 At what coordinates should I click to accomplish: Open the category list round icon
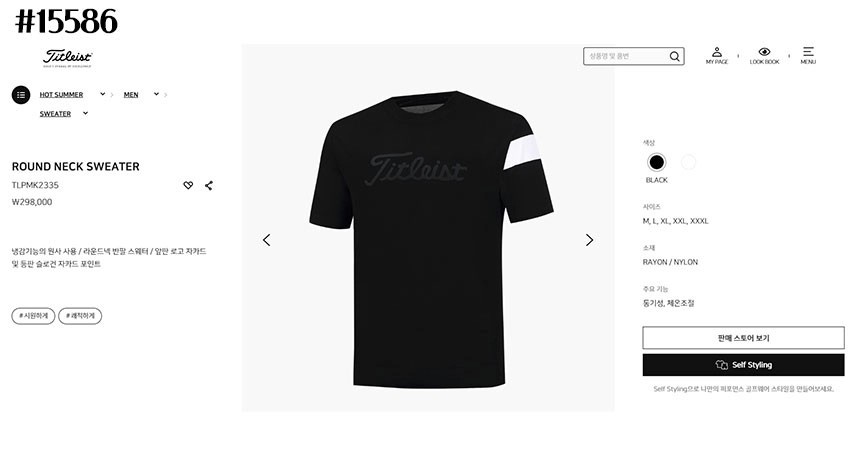[21, 95]
